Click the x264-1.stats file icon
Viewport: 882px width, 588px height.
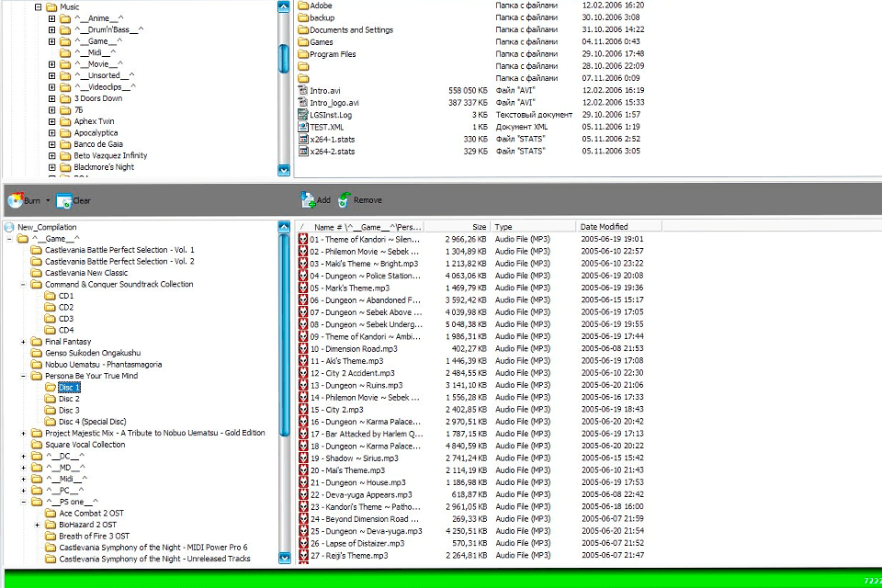pos(302,139)
